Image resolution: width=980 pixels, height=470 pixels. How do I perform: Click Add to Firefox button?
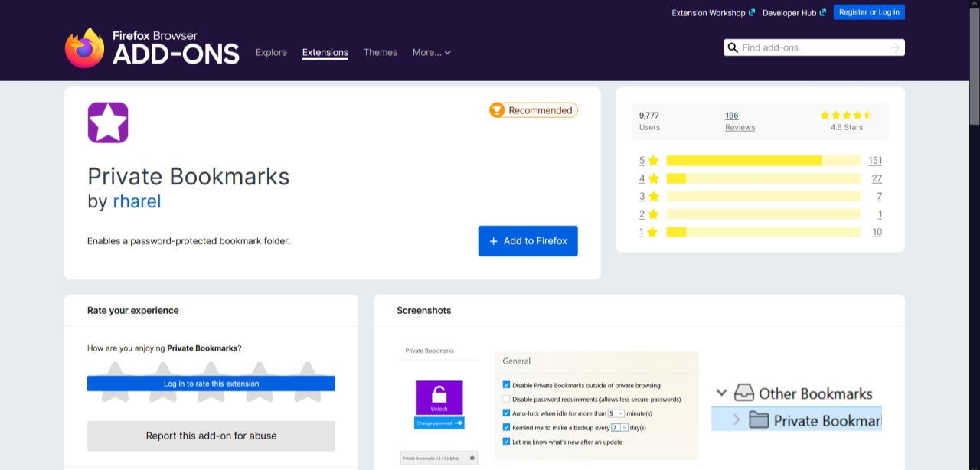[528, 241]
